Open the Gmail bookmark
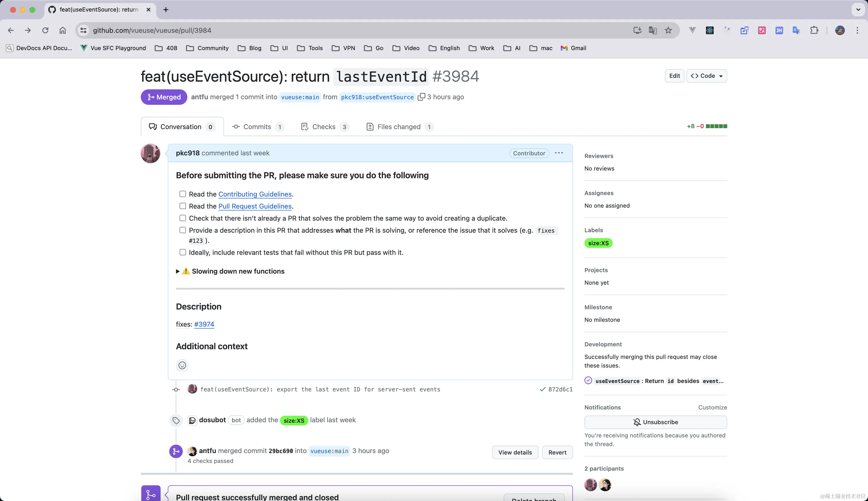The image size is (868, 501). click(x=573, y=48)
